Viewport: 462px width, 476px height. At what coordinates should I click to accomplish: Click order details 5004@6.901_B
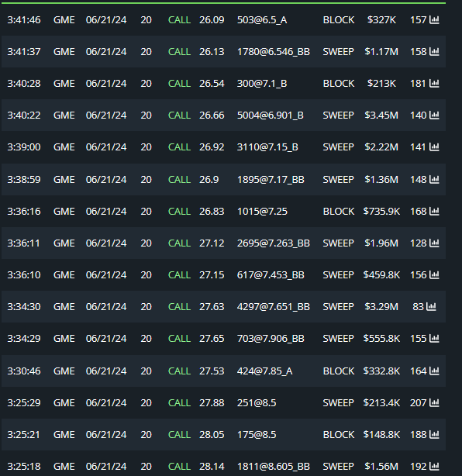click(271, 116)
